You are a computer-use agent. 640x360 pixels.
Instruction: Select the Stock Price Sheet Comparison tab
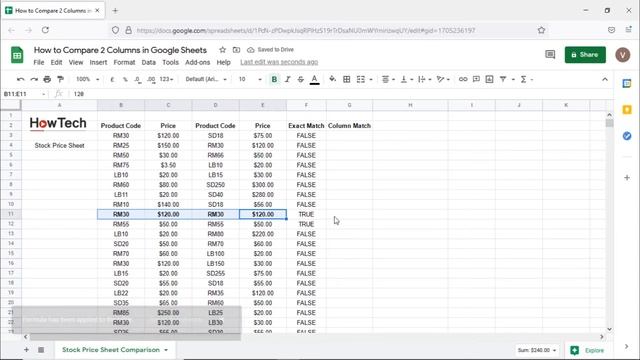point(115,350)
